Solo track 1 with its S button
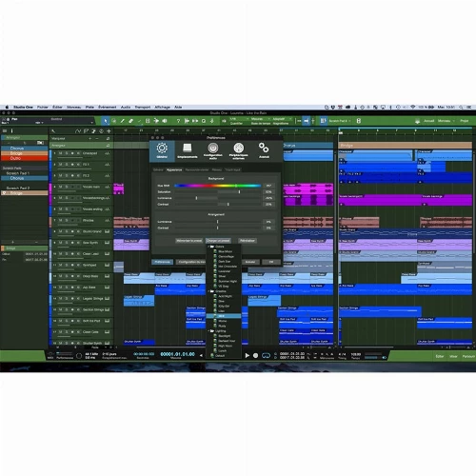This screenshot has width=476, height=476. click(67, 153)
